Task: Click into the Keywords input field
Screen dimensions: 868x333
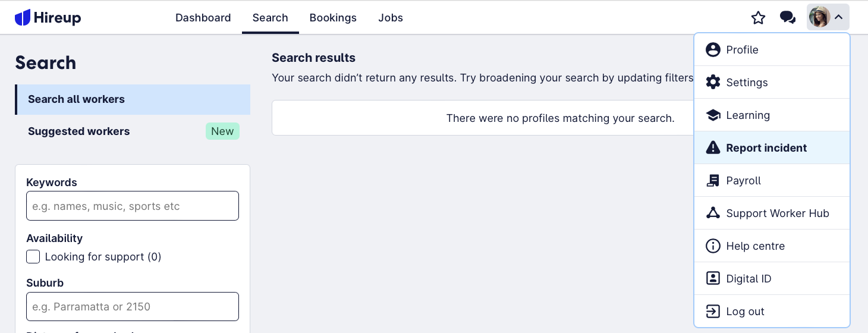Action: click(133, 206)
